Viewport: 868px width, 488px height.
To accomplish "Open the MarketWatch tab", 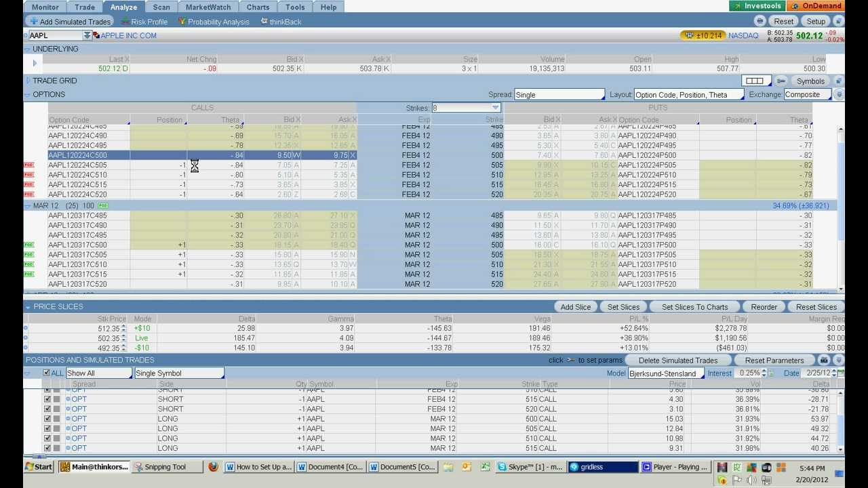I will [208, 7].
